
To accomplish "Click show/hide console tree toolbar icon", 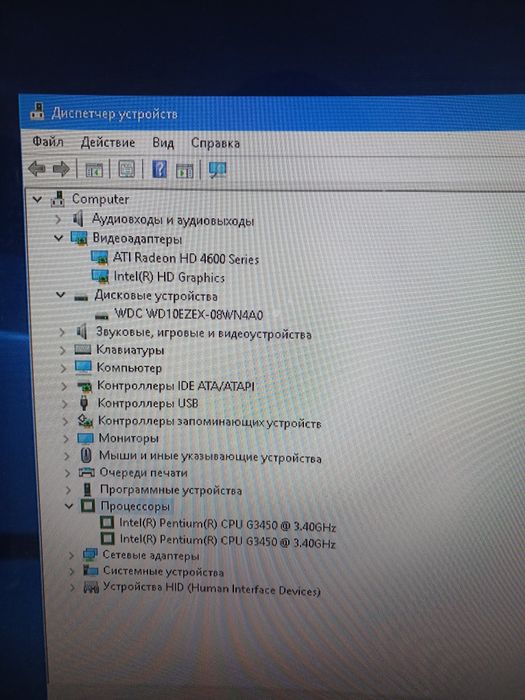I will coord(94,170).
